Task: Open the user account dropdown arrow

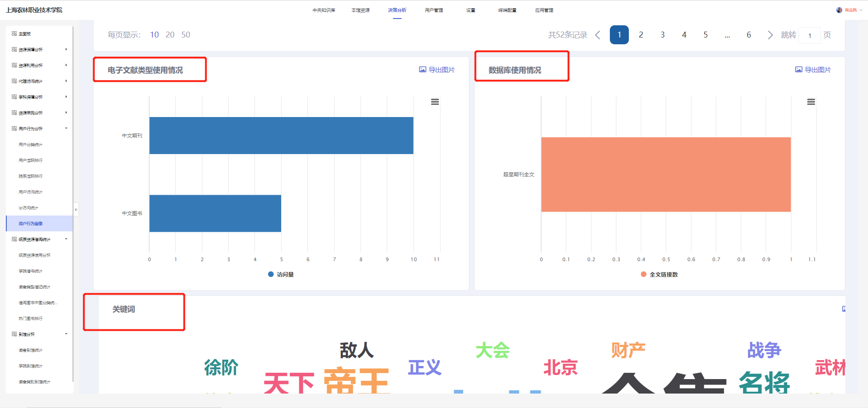Action: point(861,10)
